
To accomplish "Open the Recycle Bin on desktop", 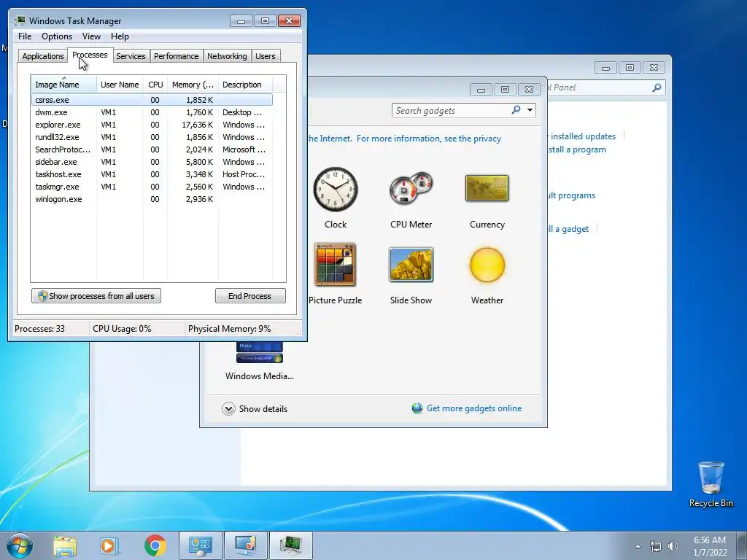I will pyautogui.click(x=711, y=484).
